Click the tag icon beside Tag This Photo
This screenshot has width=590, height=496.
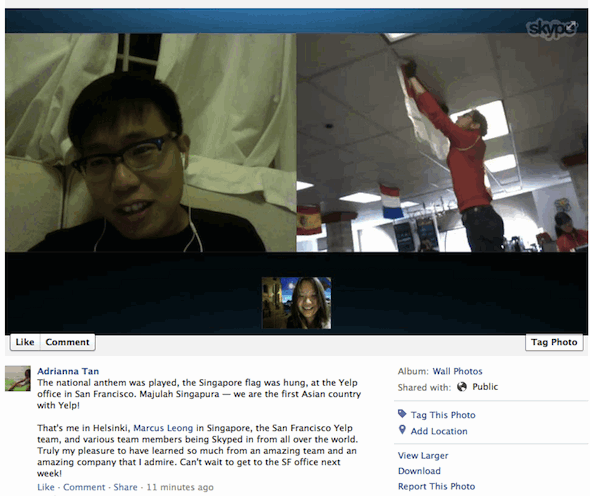402,414
